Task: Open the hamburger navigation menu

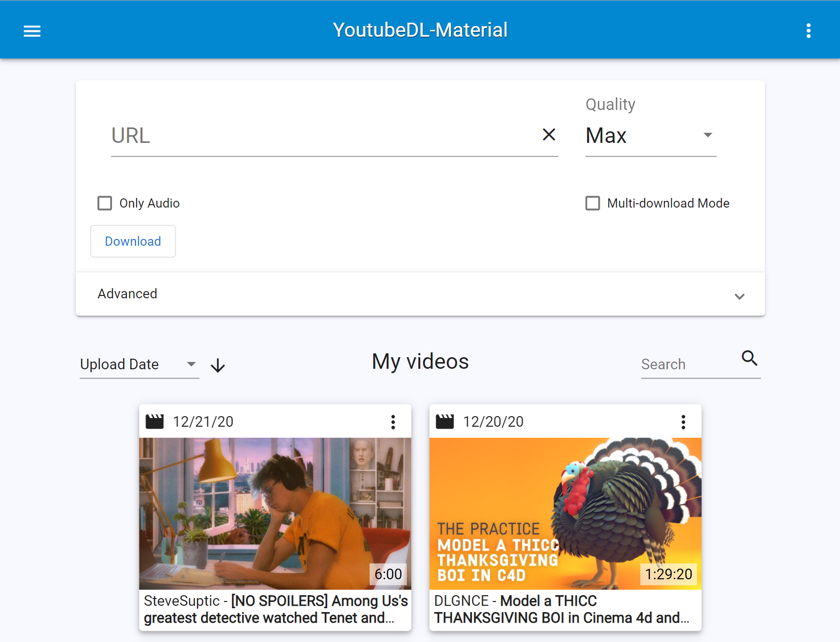Action: [32, 31]
